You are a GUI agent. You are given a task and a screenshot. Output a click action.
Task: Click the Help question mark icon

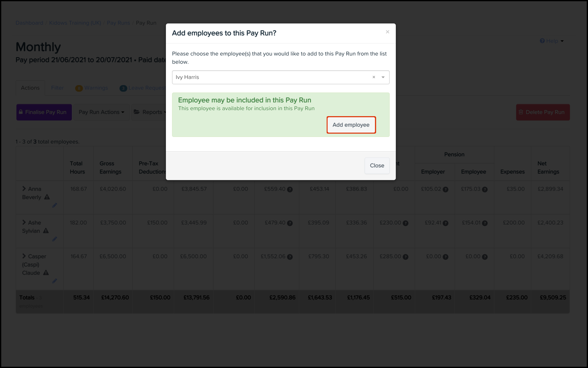(x=542, y=41)
